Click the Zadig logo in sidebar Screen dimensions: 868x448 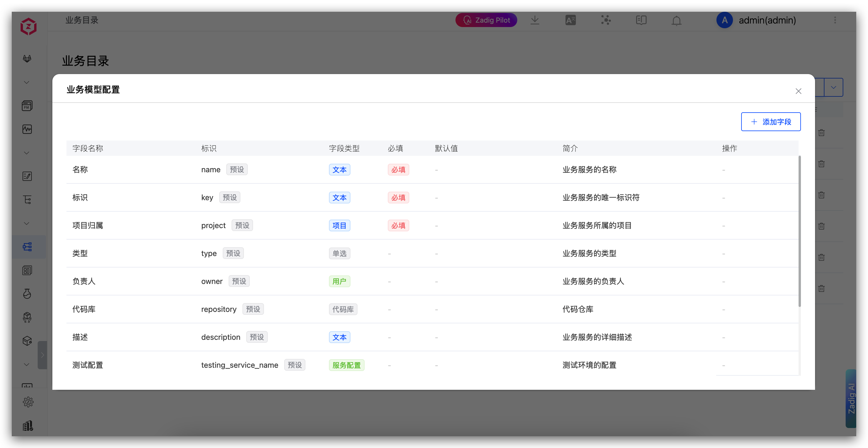(28, 26)
